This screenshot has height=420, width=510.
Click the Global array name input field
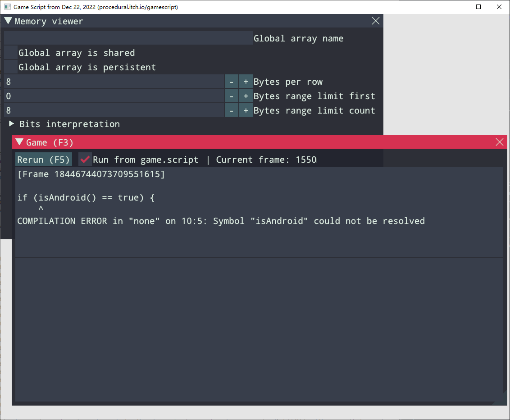[x=126, y=38]
